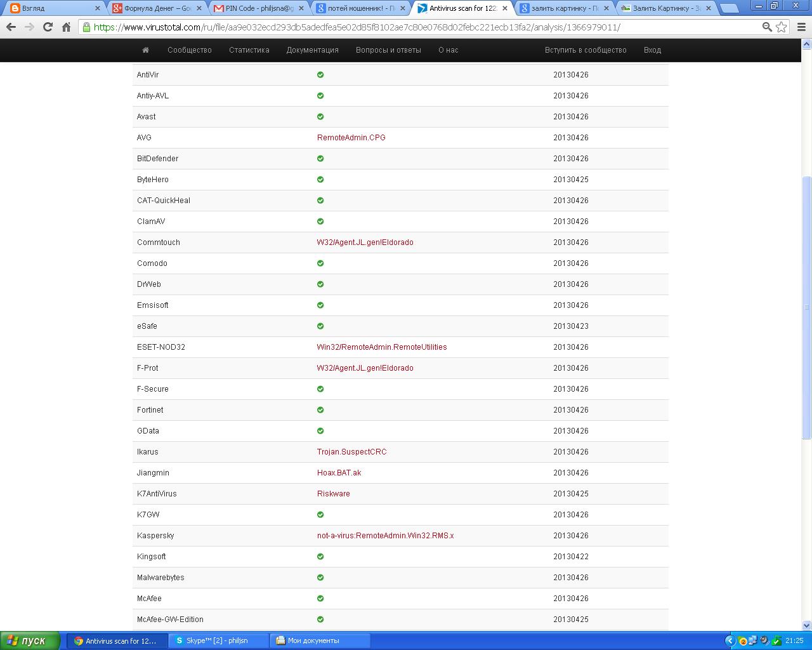The height and width of the screenshot is (650, 812).
Task: Click the browser forward arrow
Action: pos(29,27)
